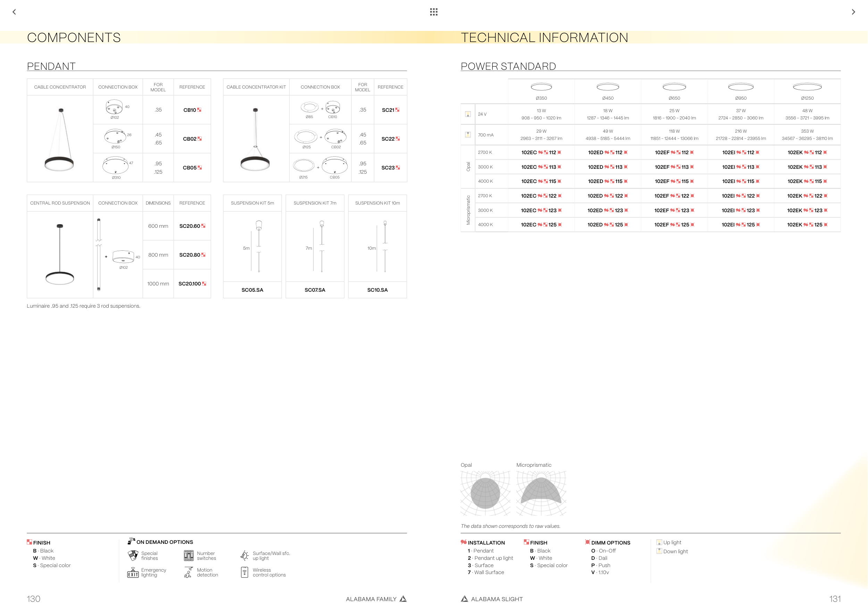
Task: Click the Microprismatic polar diagram
Action: point(541,493)
